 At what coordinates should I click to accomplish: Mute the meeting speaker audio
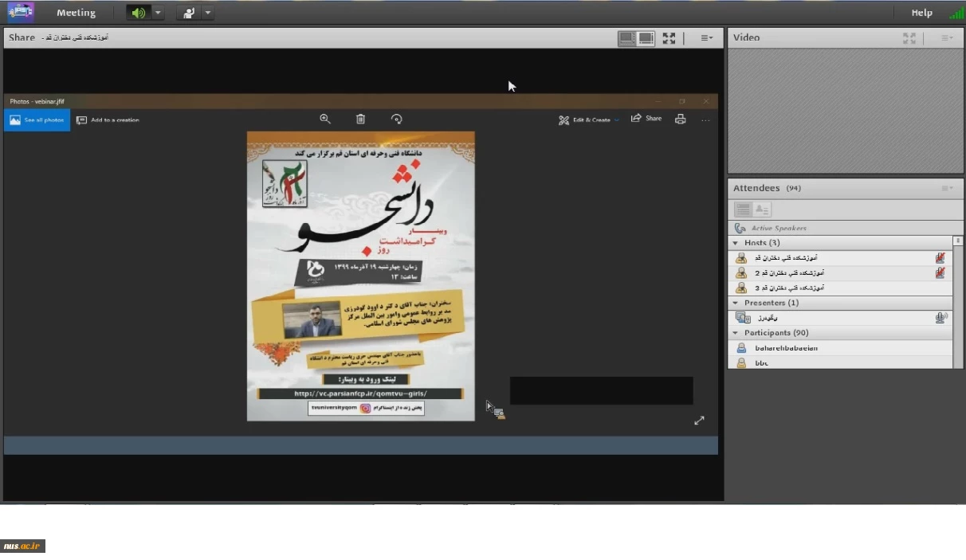[x=139, y=13]
